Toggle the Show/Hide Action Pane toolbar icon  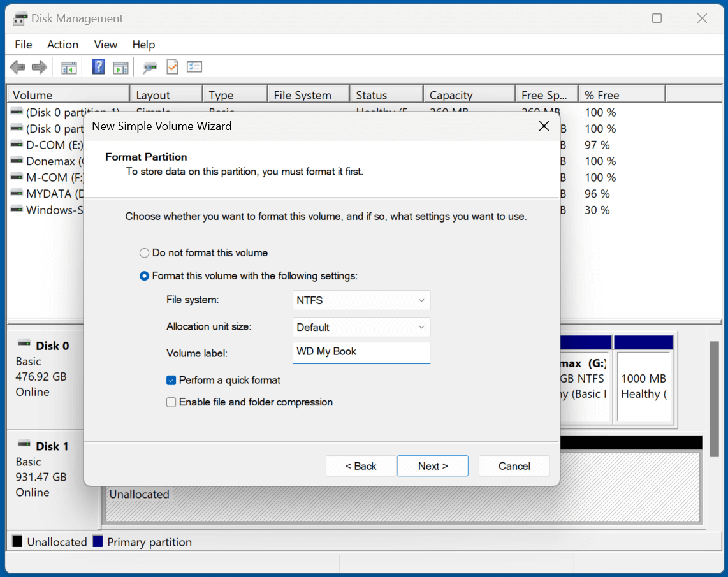click(121, 66)
